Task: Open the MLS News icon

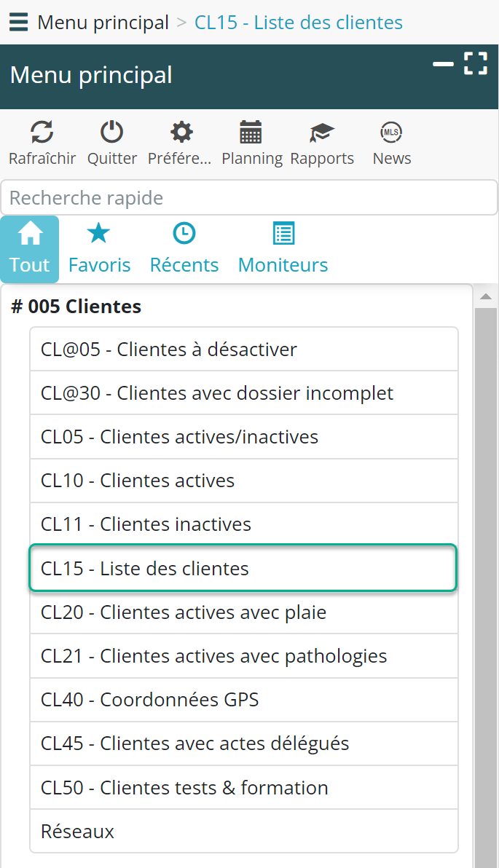Action: coord(391,133)
